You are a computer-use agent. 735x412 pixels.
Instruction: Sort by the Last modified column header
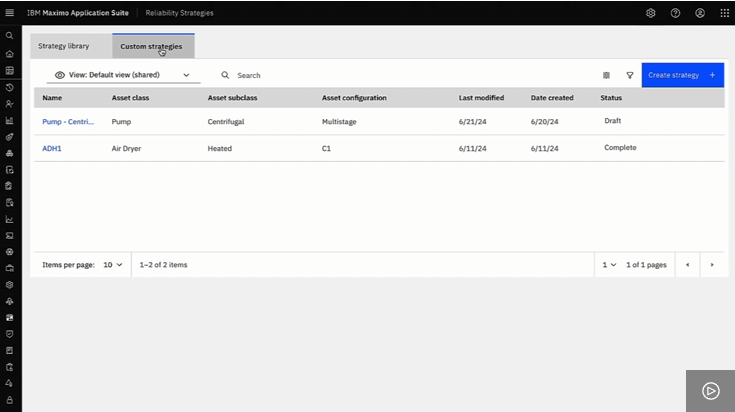click(481, 98)
